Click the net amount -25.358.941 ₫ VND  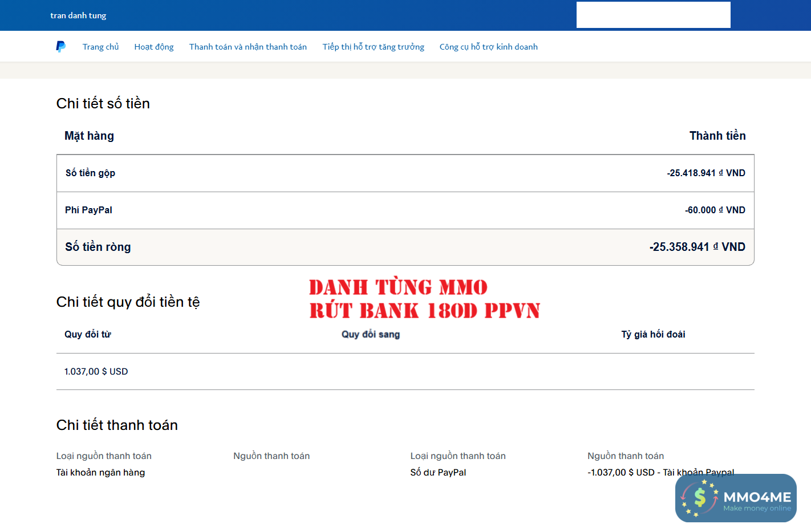698,247
